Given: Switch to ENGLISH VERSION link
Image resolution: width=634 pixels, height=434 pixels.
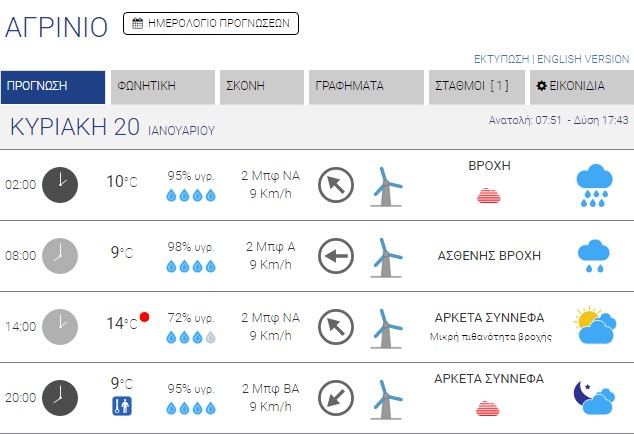Looking at the screenshot, I should (583, 59).
